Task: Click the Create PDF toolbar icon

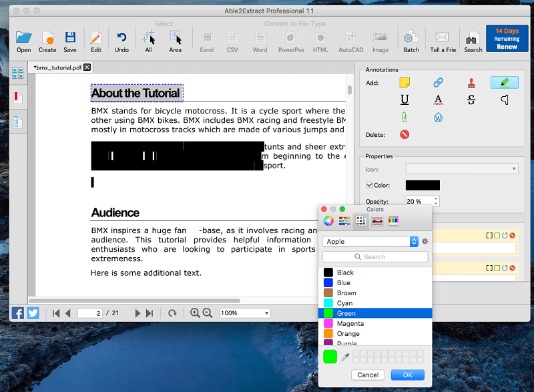Action: (x=47, y=41)
